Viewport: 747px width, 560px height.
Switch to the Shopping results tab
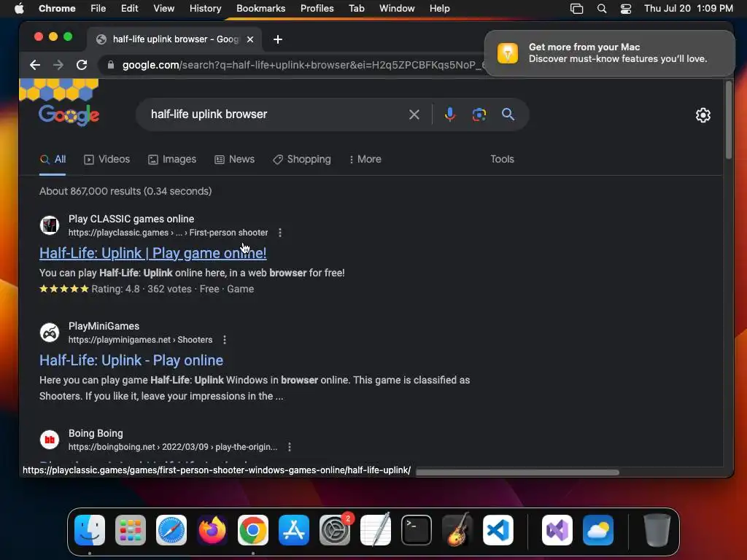[301, 159]
